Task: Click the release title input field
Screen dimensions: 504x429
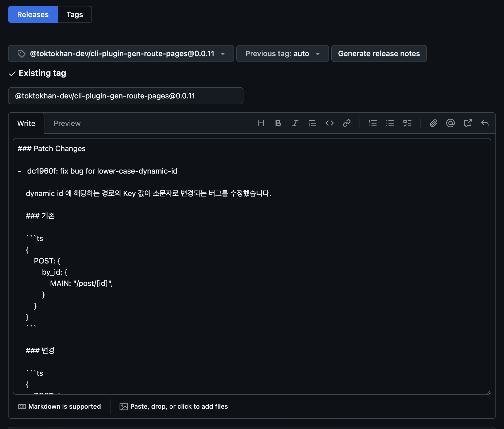Action: click(x=126, y=96)
